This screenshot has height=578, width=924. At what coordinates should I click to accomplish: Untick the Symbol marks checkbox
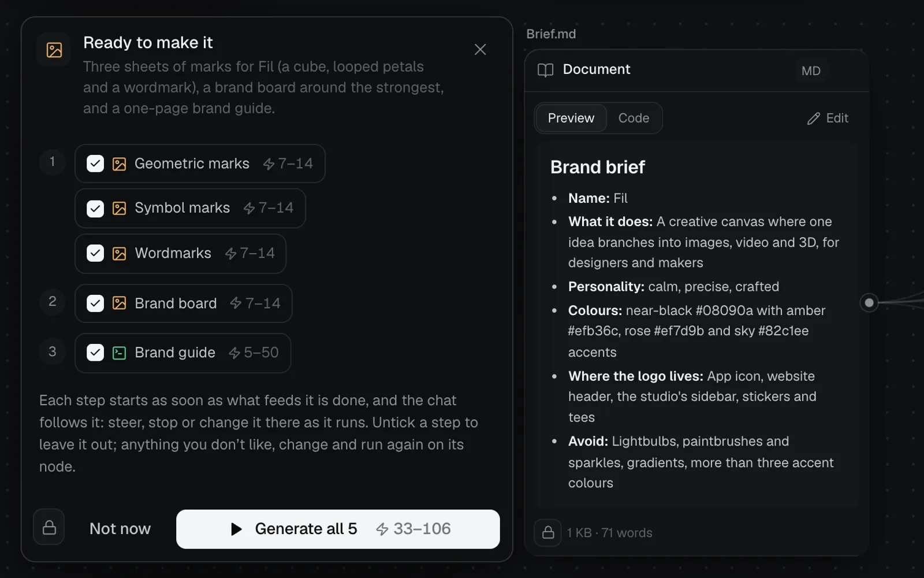(x=95, y=208)
